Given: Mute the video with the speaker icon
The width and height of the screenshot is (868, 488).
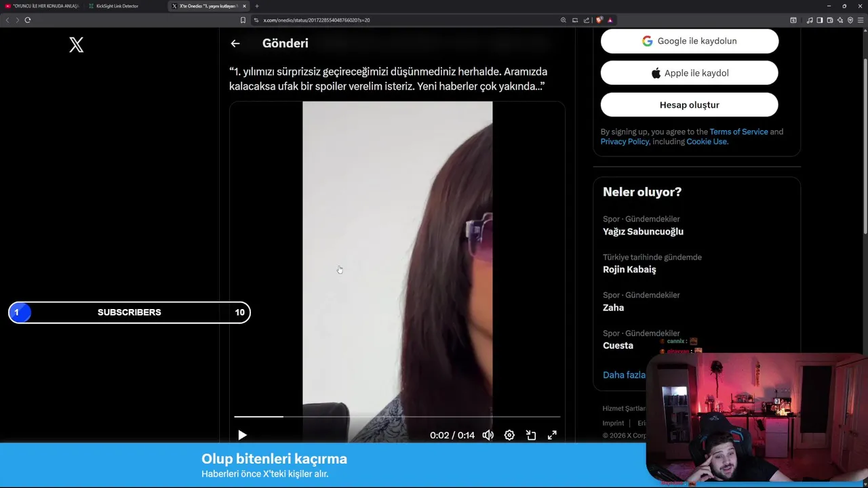Looking at the screenshot, I should (488, 435).
